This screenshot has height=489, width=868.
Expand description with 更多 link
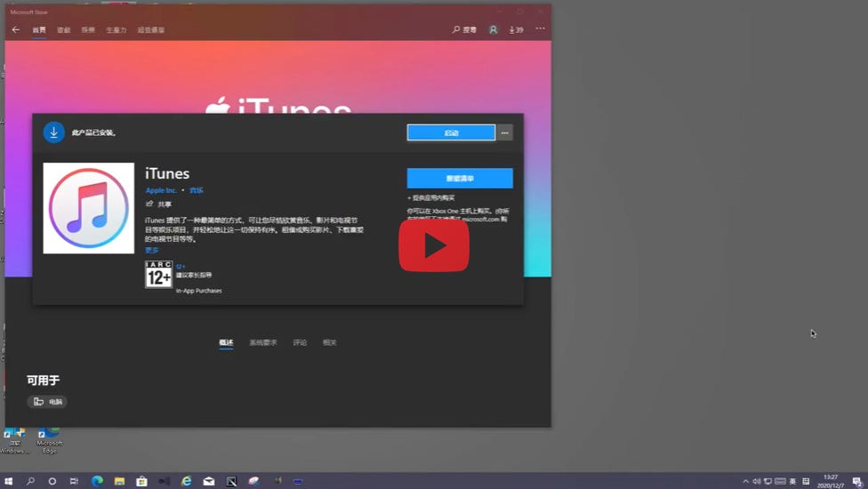[152, 250]
